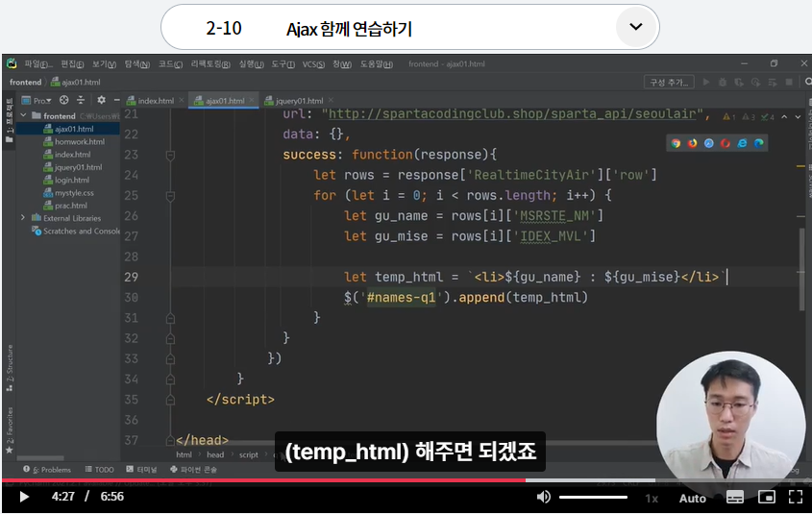Click the spartacodingclub URL link in code

point(512,114)
